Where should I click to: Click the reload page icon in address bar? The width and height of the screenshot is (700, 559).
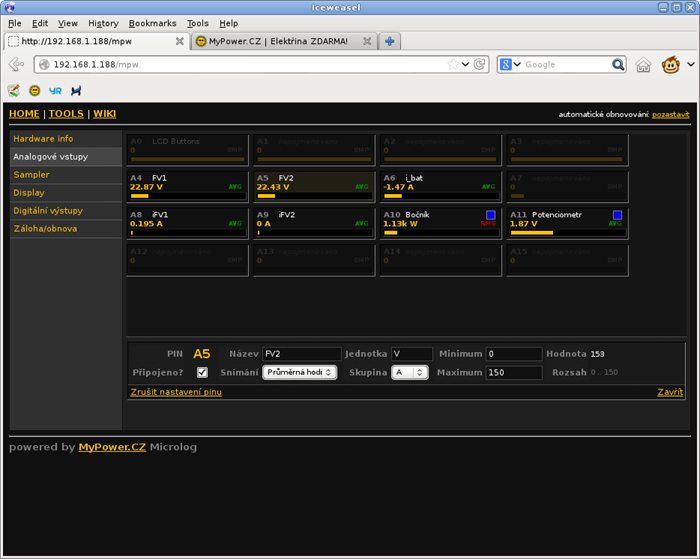click(481, 64)
